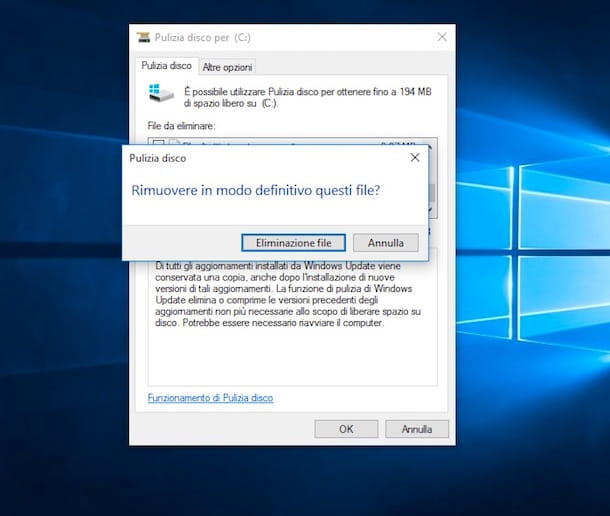Select the Pulizia disco tab

[166, 66]
